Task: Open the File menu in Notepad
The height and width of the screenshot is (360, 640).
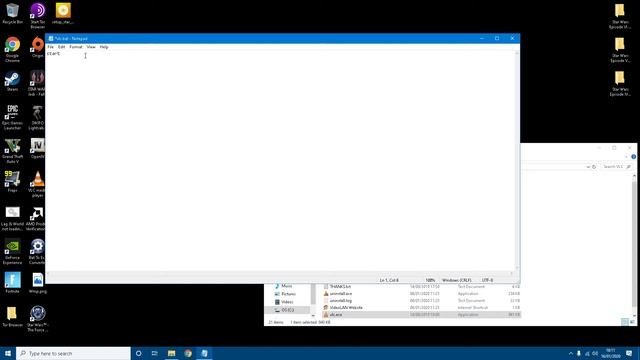Action: pos(51,47)
